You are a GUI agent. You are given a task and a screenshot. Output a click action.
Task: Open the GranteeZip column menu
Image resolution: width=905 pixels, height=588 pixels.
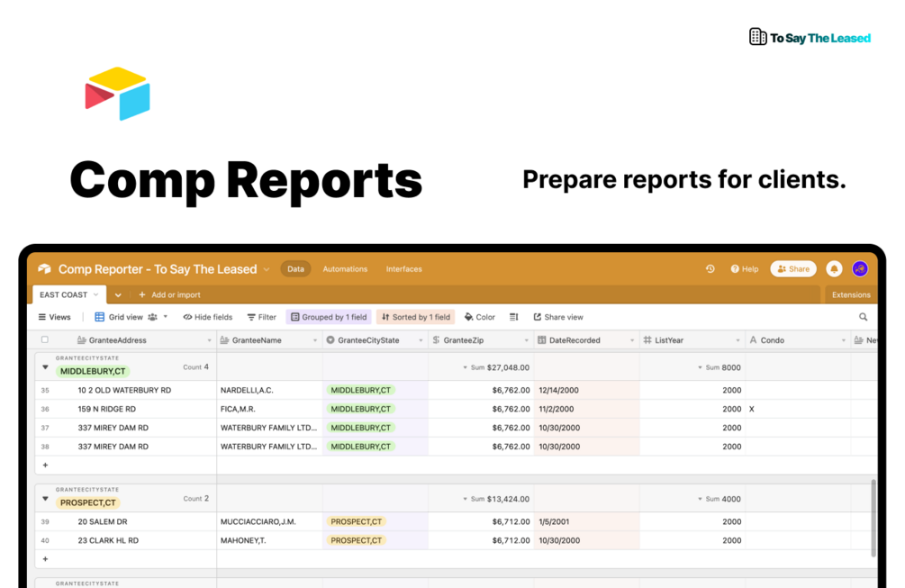526,340
